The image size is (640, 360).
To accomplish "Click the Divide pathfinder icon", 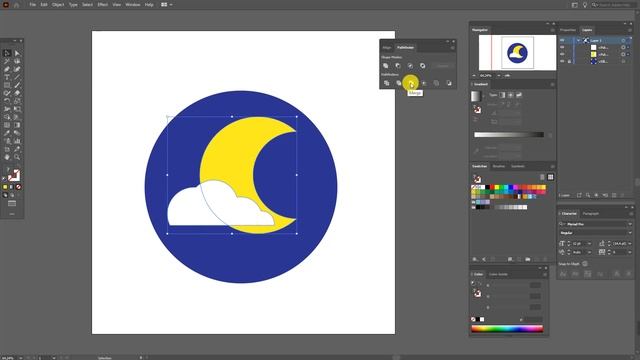I will 386,83.
